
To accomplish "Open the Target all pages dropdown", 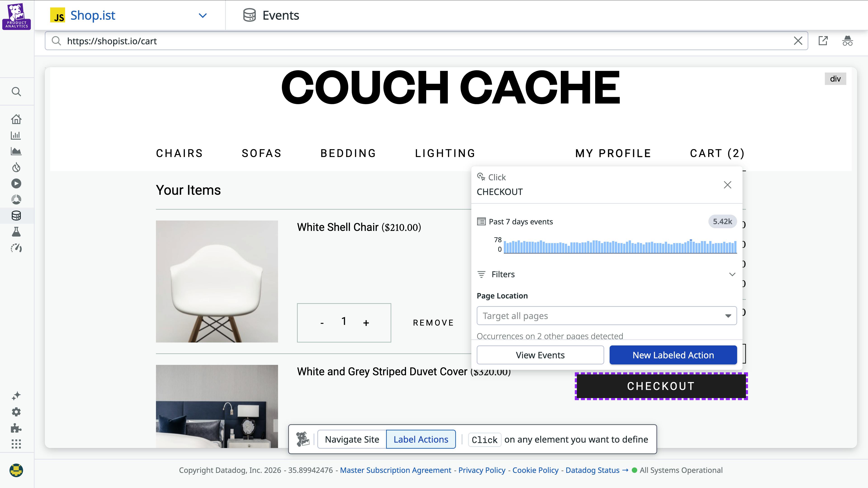I will [x=606, y=316].
